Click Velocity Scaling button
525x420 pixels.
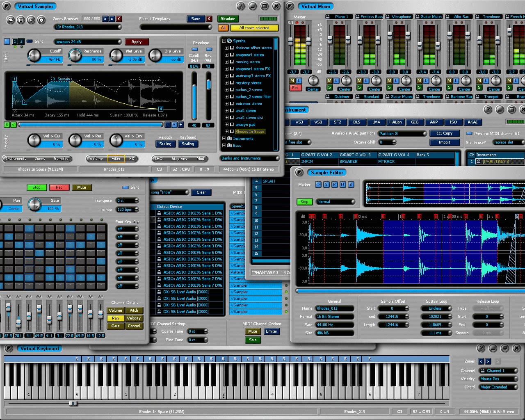tap(165, 144)
